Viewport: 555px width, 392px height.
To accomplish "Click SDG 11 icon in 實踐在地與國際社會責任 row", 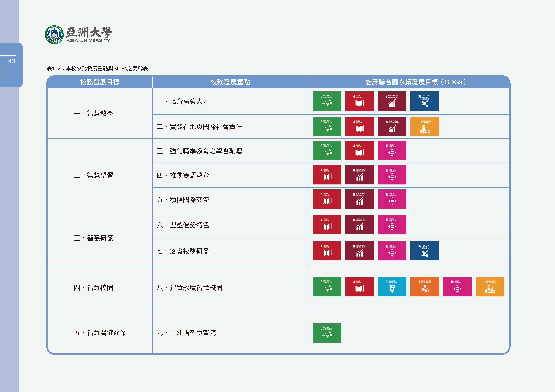I will pos(425,127).
